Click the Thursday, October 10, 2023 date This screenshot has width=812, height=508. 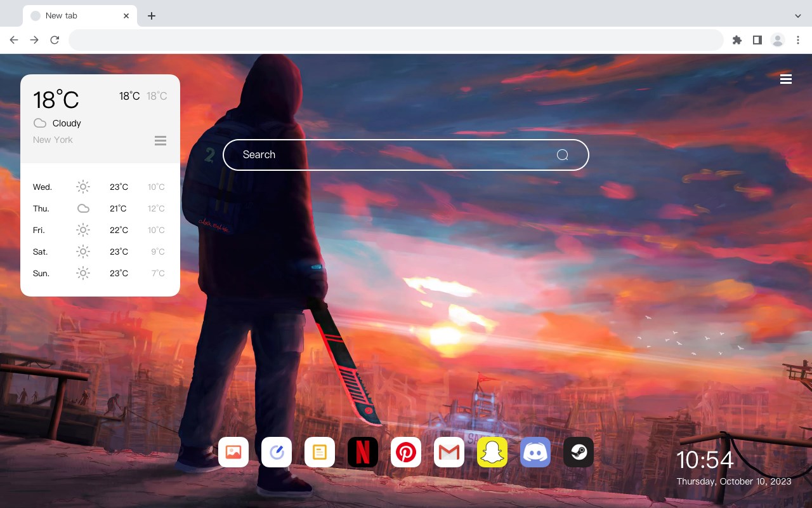click(734, 481)
